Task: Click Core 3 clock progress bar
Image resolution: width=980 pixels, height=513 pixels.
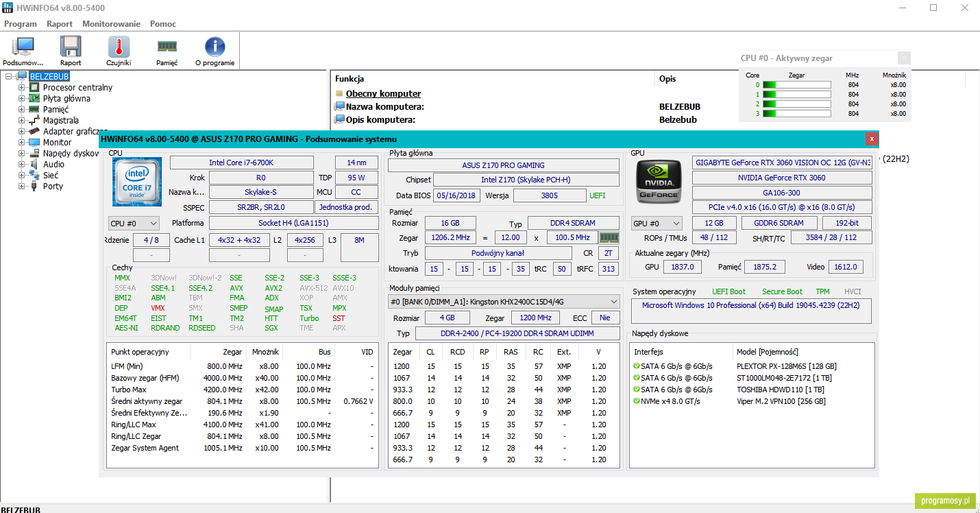Action: click(796, 114)
